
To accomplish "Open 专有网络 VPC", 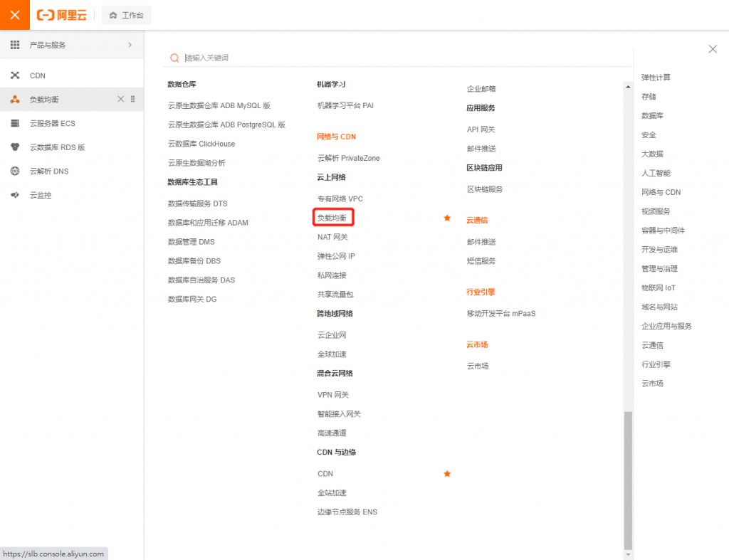I will 340,199.
